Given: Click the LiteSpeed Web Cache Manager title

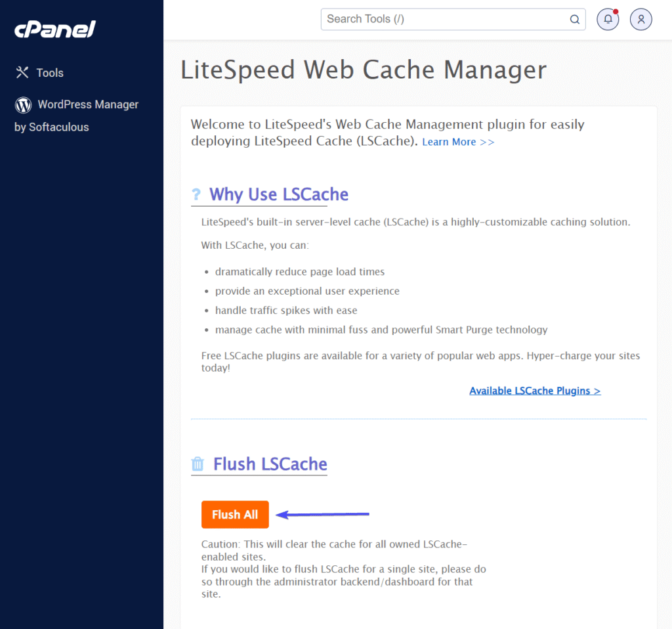Looking at the screenshot, I should click(x=363, y=70).
